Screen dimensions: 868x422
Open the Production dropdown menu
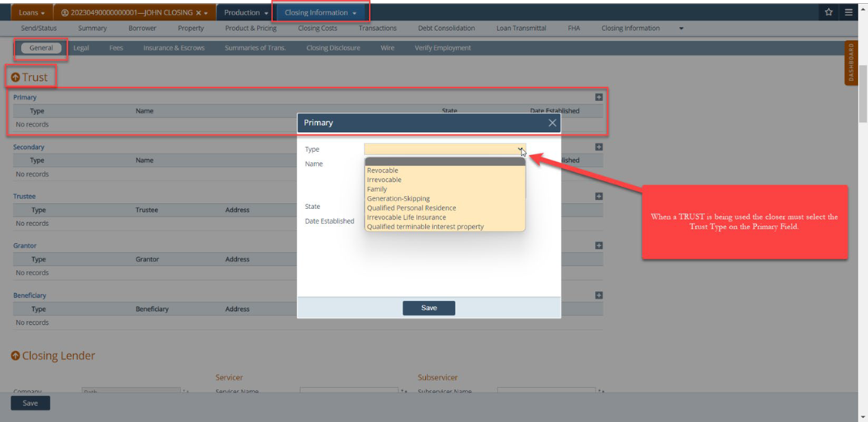tap(246, 13)
